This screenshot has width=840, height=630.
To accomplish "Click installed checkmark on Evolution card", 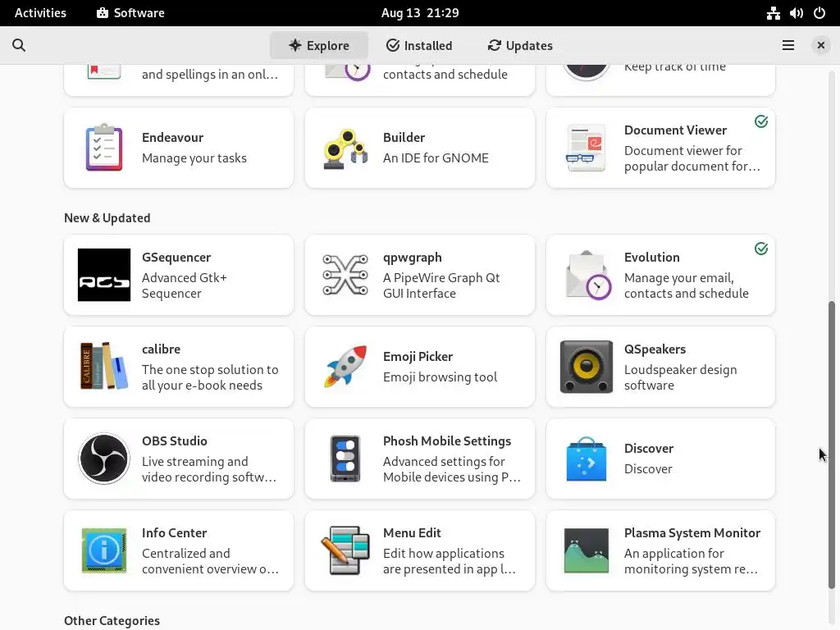I will (x=761, y=249).
